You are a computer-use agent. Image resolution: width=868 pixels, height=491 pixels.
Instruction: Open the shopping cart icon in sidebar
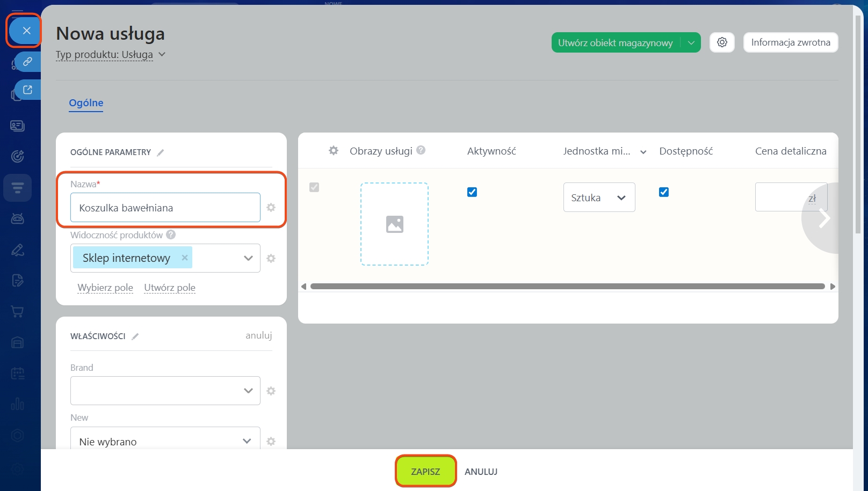(x=17, y=312)
